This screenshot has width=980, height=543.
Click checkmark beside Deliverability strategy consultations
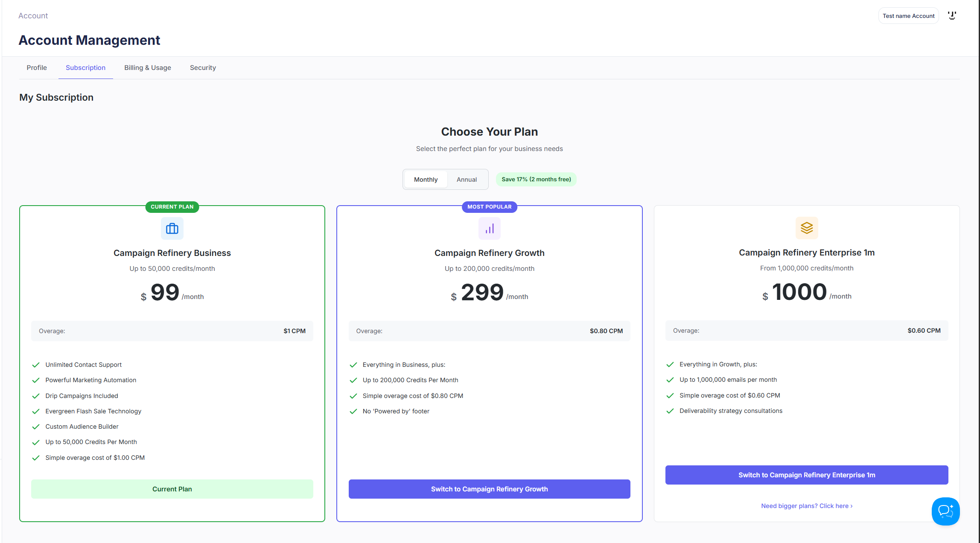(x=670, y=411)
